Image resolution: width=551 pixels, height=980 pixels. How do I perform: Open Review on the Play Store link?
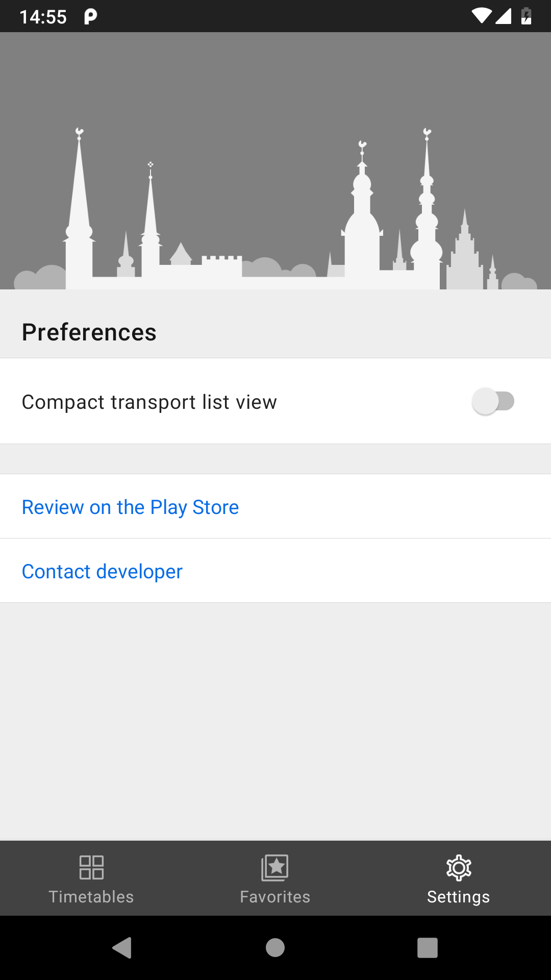pos(131,507)
